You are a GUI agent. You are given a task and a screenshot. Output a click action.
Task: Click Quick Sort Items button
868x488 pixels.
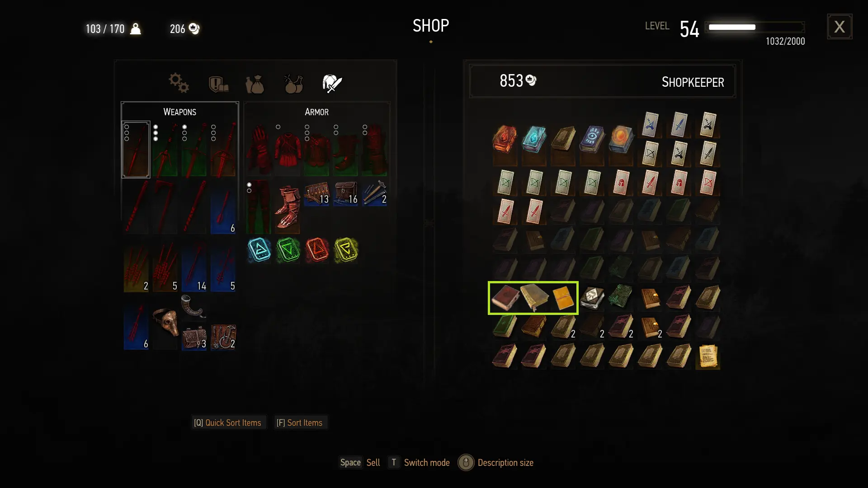click(x=227, y=423)
